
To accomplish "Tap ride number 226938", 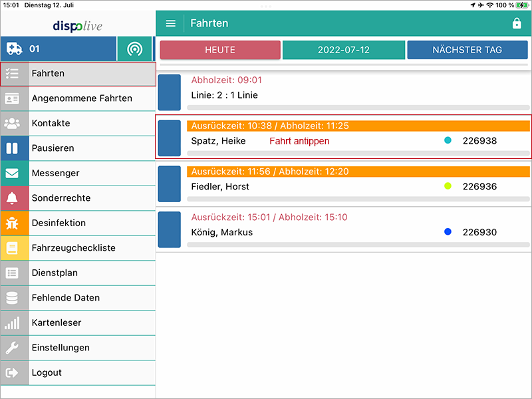I will point(479,141).
